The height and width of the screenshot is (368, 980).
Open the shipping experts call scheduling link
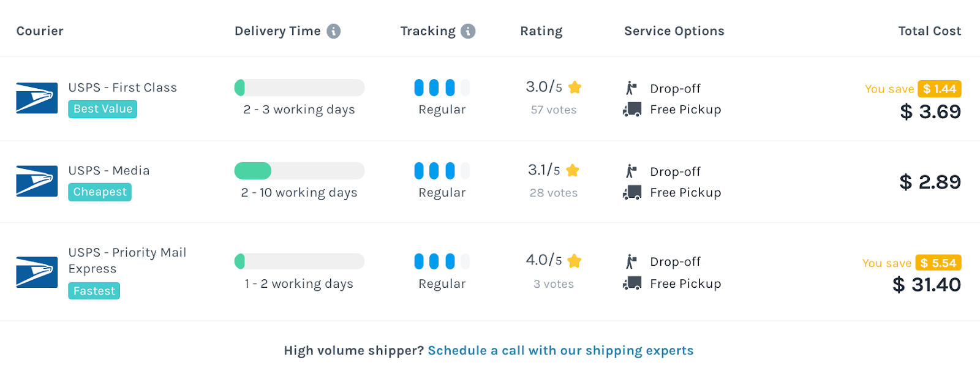560,351
